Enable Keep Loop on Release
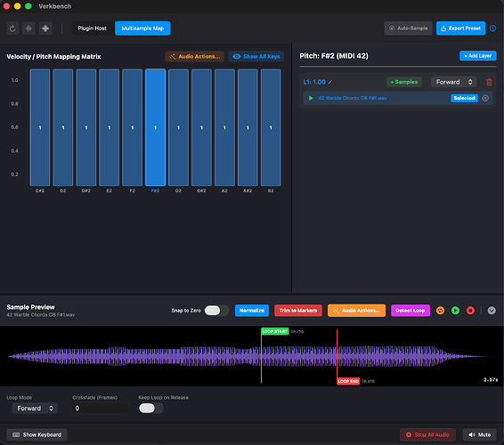504x445 pixels. pos(151,409)
